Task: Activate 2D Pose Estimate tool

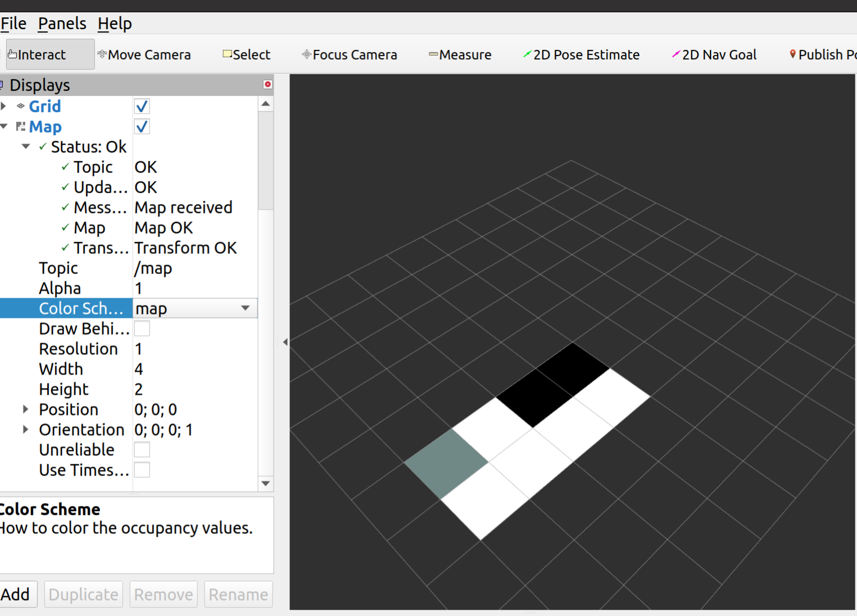Action: [581, 54]
